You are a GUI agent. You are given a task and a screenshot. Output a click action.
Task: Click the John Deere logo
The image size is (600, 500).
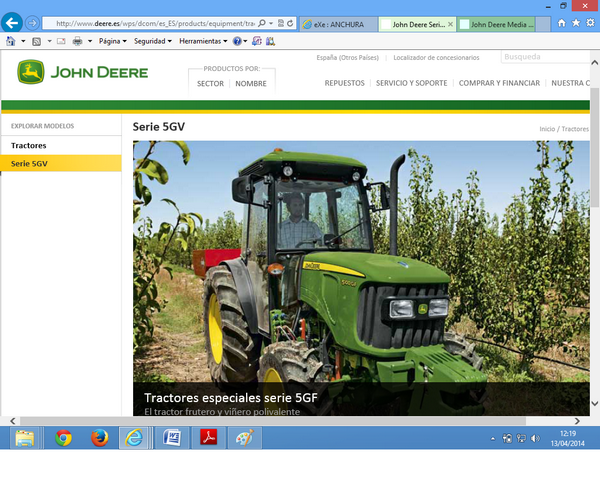point(82,72)
